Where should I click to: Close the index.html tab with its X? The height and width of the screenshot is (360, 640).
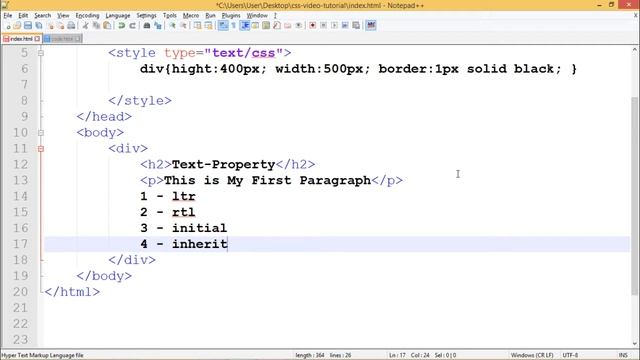pyautogui.click(x=37, y=39)
